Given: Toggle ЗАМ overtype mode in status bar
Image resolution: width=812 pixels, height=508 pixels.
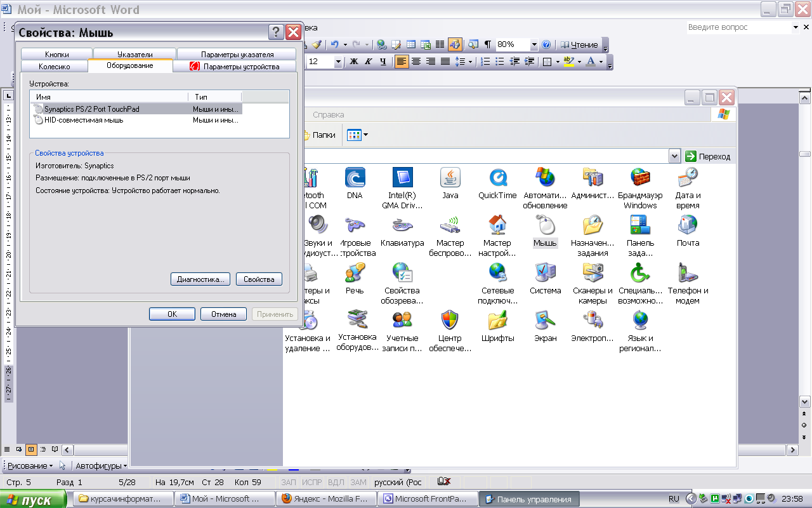Looking at the screenshot, I should 358,482.
